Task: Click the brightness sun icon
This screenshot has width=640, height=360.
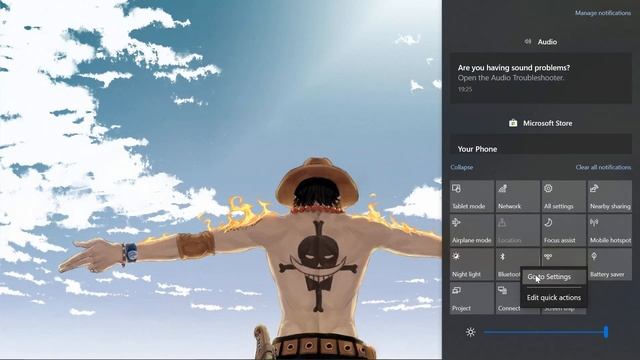Action: tap(470, 332)
